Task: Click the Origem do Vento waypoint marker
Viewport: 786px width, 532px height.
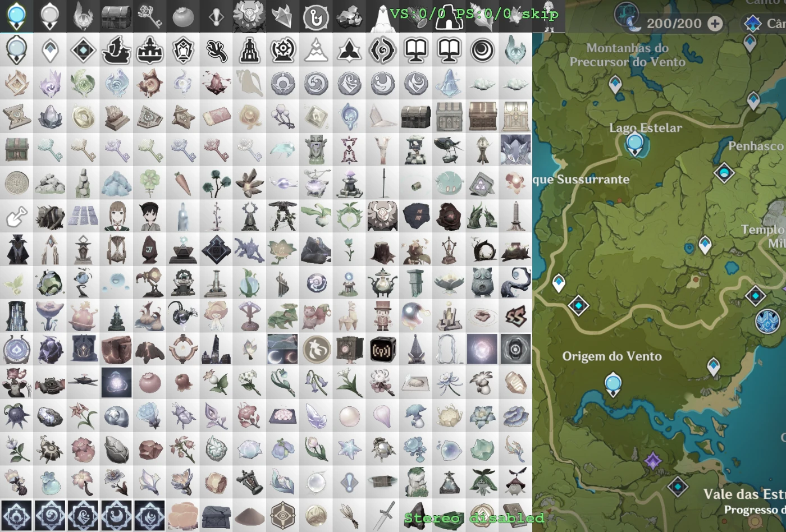Action: click(x=613, y=385)
